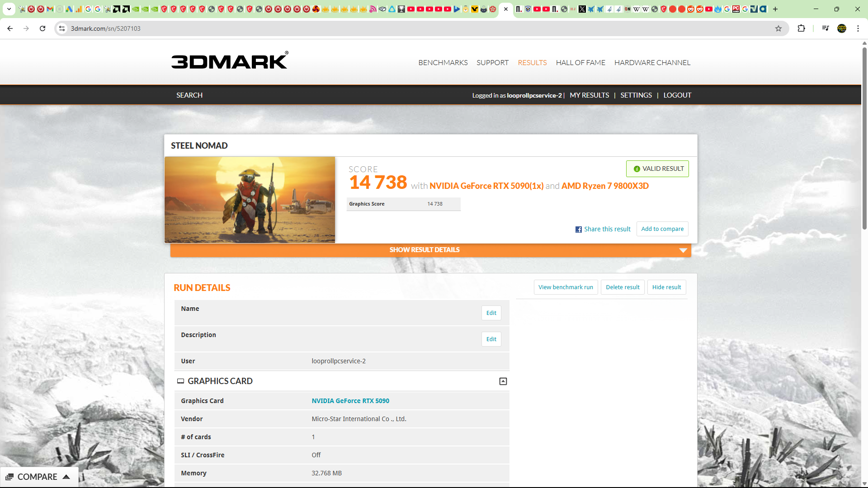The width and height of the screenshot is (868, 488).
Task: Click the Show Result Details bar
Action: (x=430, y=250)
